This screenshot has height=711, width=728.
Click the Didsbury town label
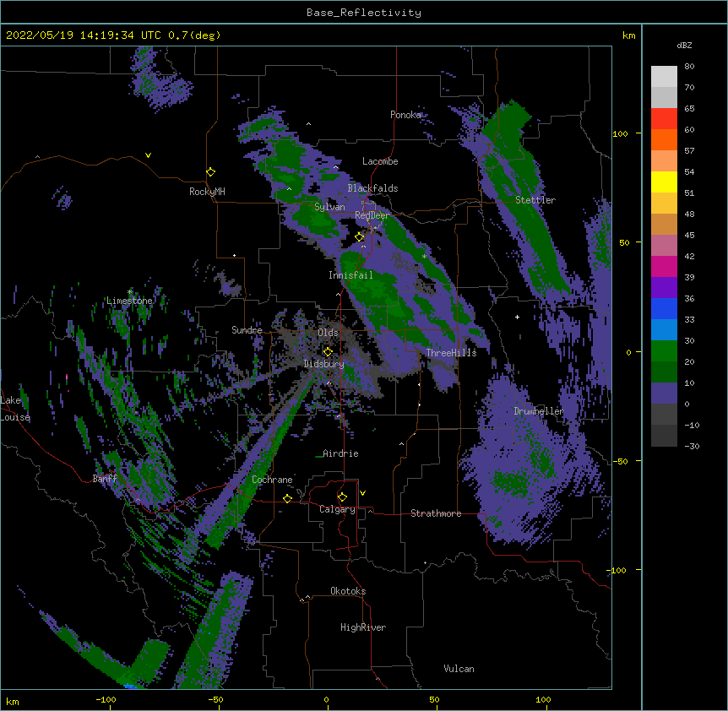(324, 364)
